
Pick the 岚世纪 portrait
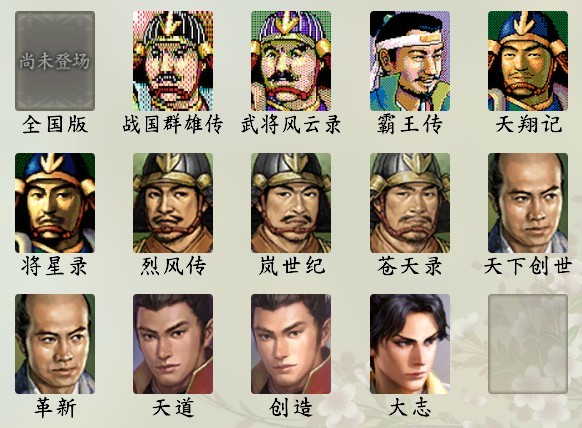[x=291, y=203]
